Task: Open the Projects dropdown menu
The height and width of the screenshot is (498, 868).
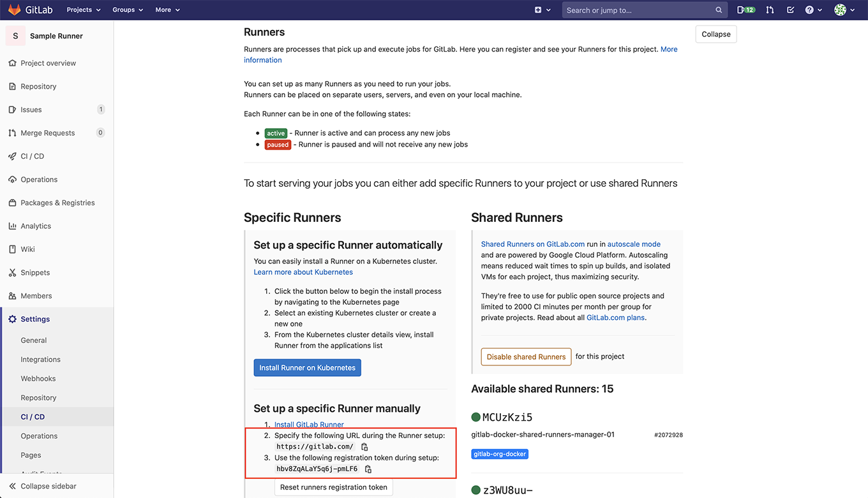Action: click(84, 10)
